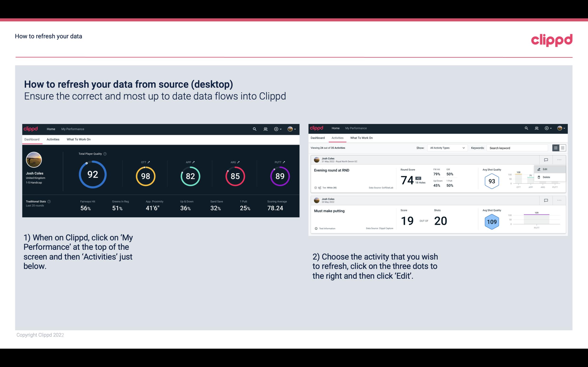The width and height of the screenshot is (588, 367).
Task: Click the grid view icon in Activities
Action: [x=563, y=148]
